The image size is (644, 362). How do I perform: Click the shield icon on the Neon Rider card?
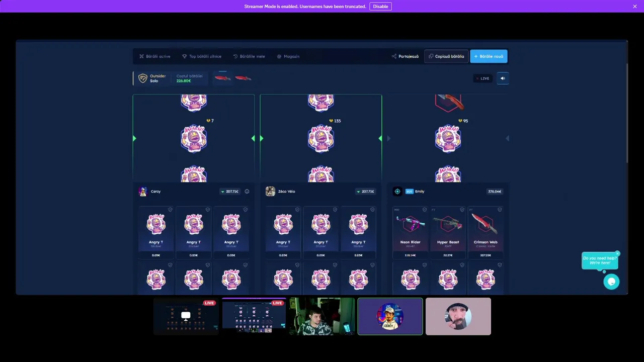click(424, 210)
